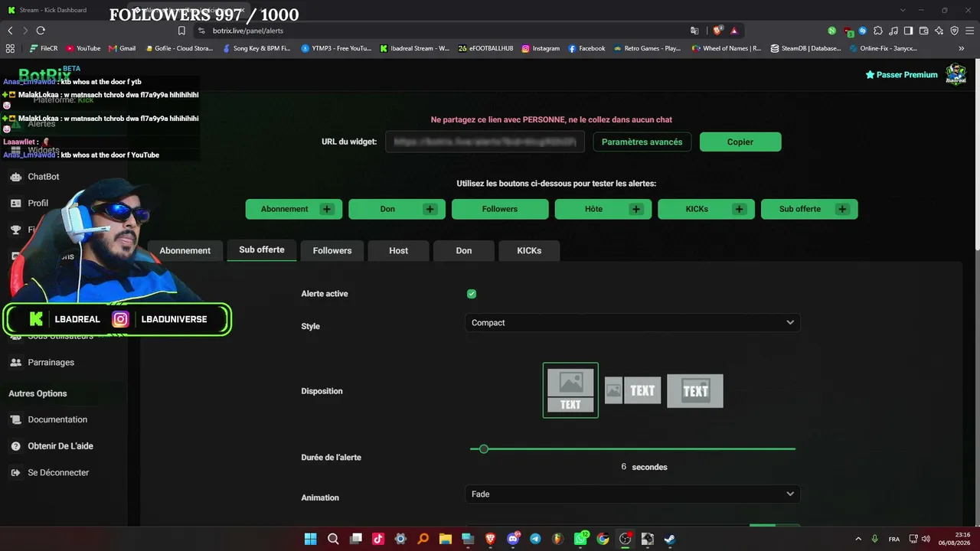Open the Instagram bookmark
Viewport: 980px width, 551px height.
click(541, 48)
